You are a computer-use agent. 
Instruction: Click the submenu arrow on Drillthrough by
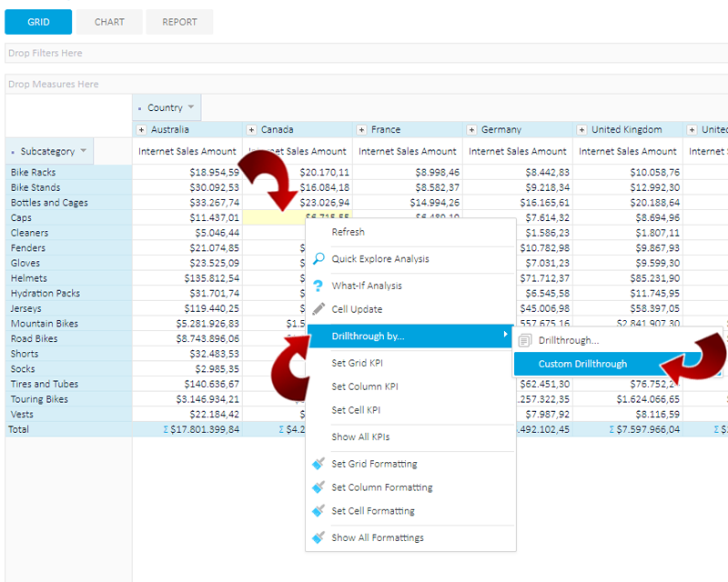click(506, 334)
